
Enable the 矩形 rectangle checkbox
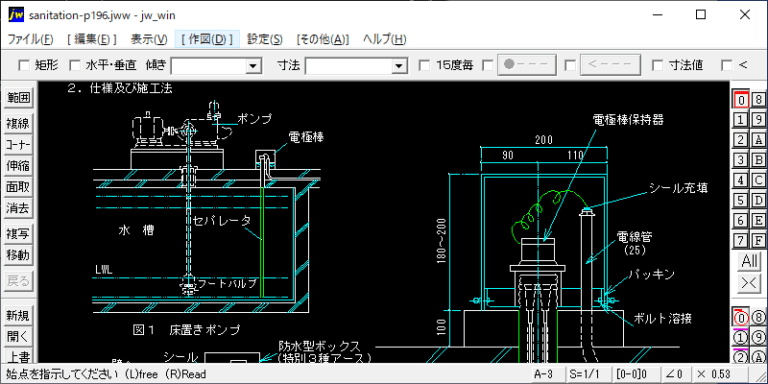(24, 65)
